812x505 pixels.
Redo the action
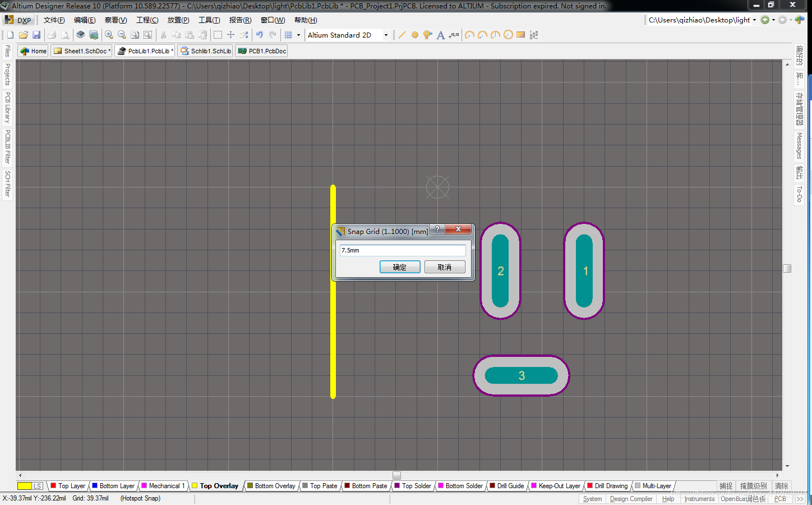point(273,35)
